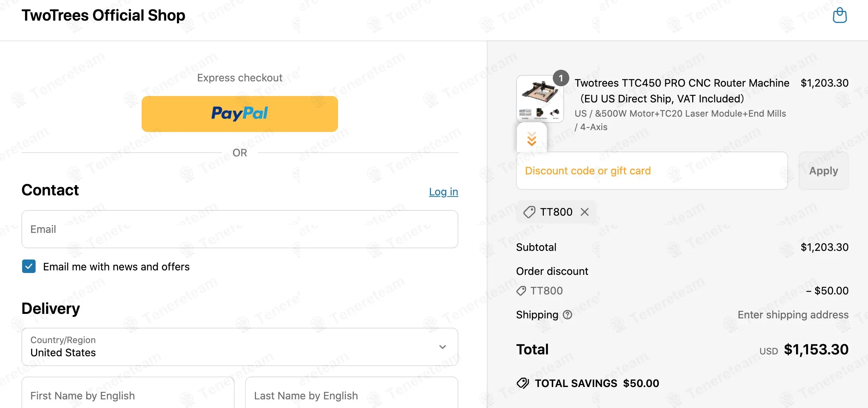Click the First Name by English field
The image size is (868, 408).
tap(128, 395)
